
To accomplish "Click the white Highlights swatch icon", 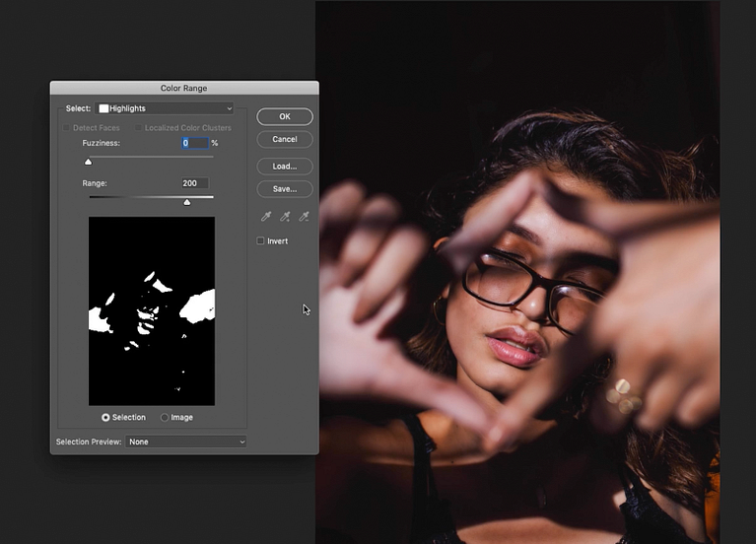I will pos(103,108).
